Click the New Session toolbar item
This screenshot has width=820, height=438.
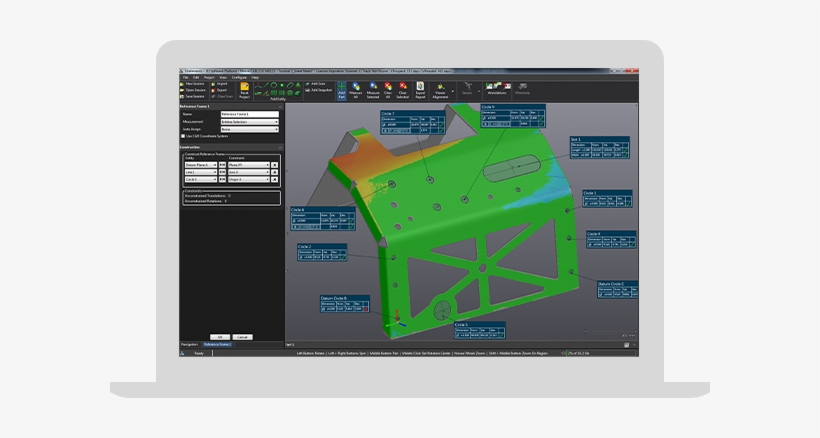[x=192, y=84]
